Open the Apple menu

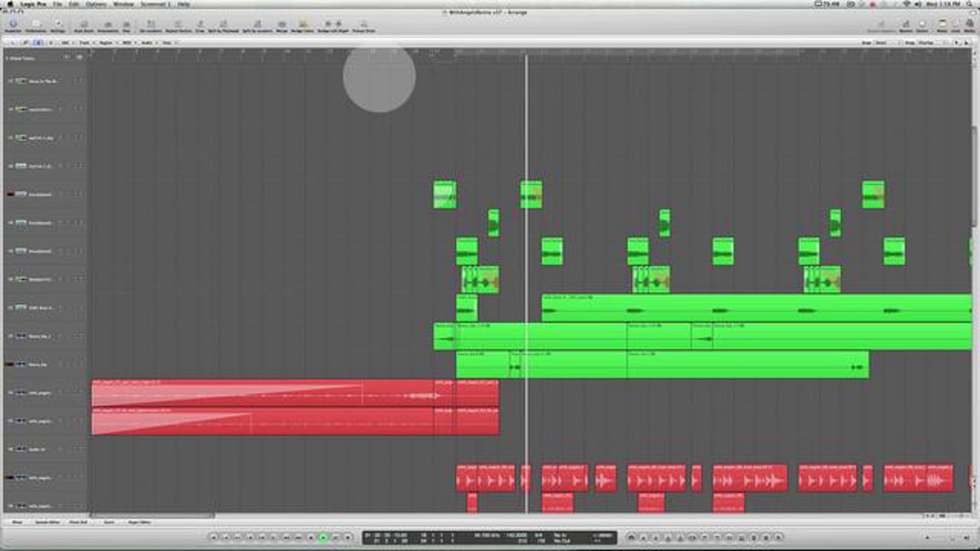click(10, 4)
